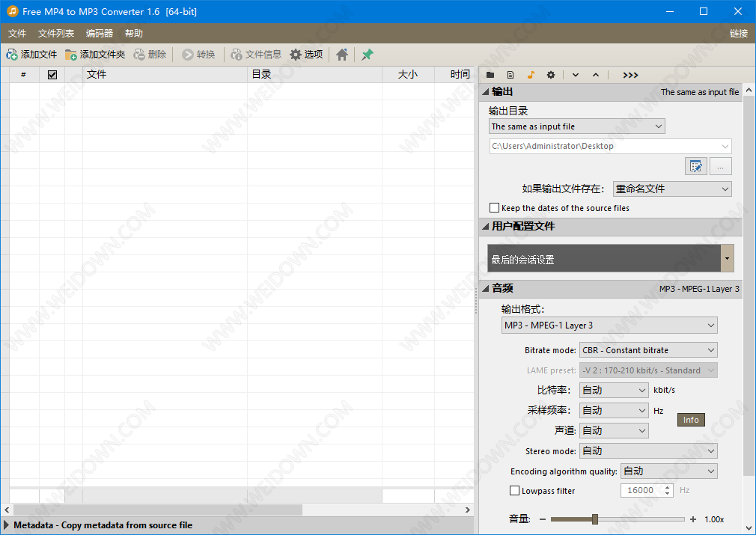
Task: Toggle the check-all checkbox in file list header
Action: coord(52,75)
